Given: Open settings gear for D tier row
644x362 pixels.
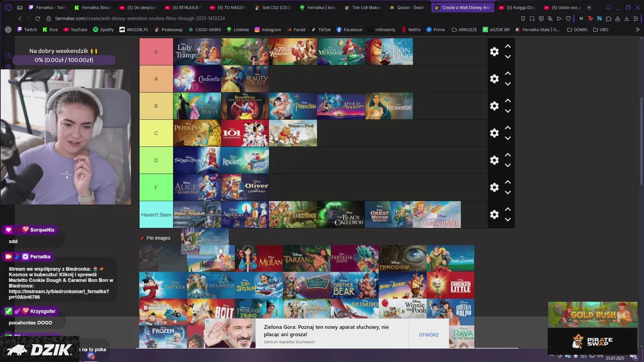Looking at the screenshot, I should [x=494, y=160].
